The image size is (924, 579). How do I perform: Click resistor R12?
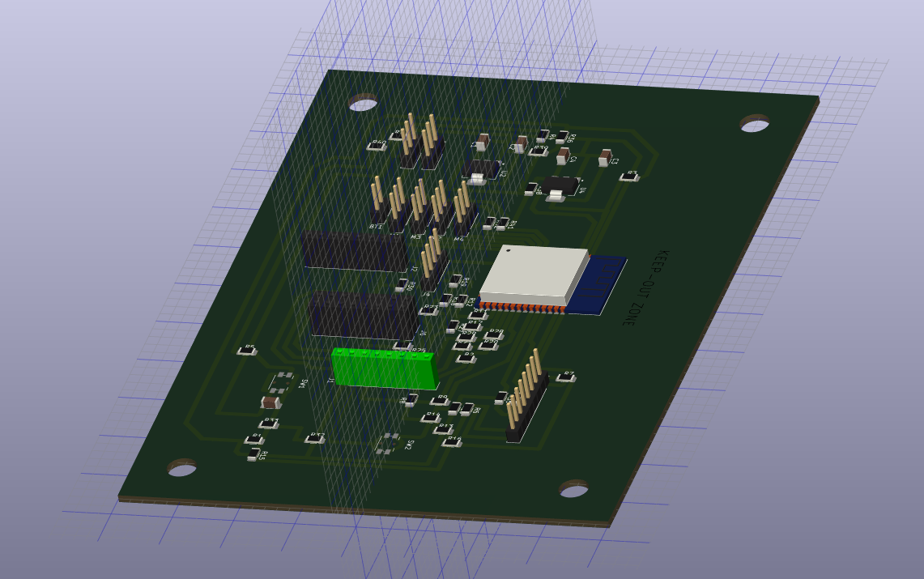(x=462, y=301)
